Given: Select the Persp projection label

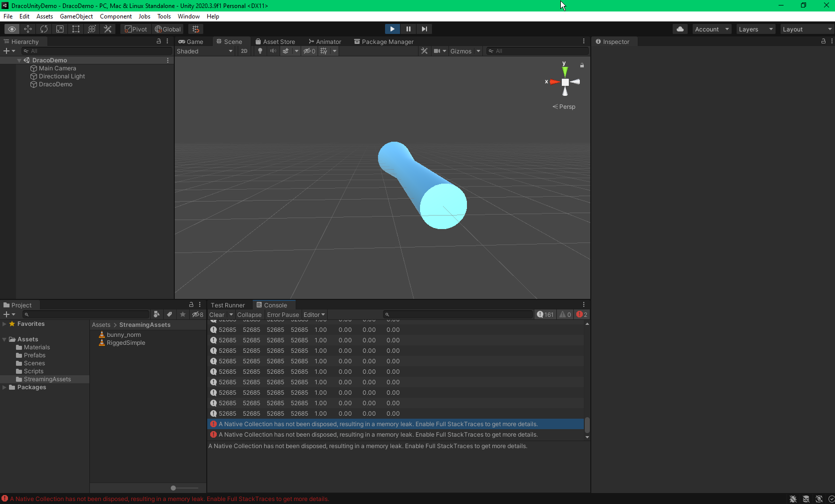Looking at the screenshot, I should pos(564,106).
